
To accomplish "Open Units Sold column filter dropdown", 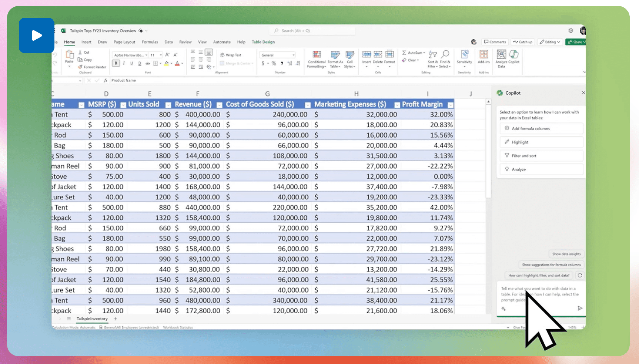I will 168,105.
